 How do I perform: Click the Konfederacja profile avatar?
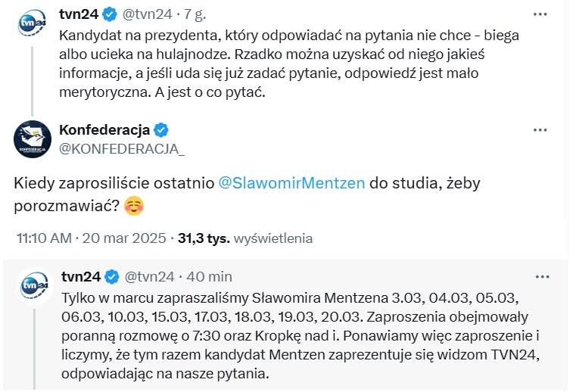click(x=33, y=138)
